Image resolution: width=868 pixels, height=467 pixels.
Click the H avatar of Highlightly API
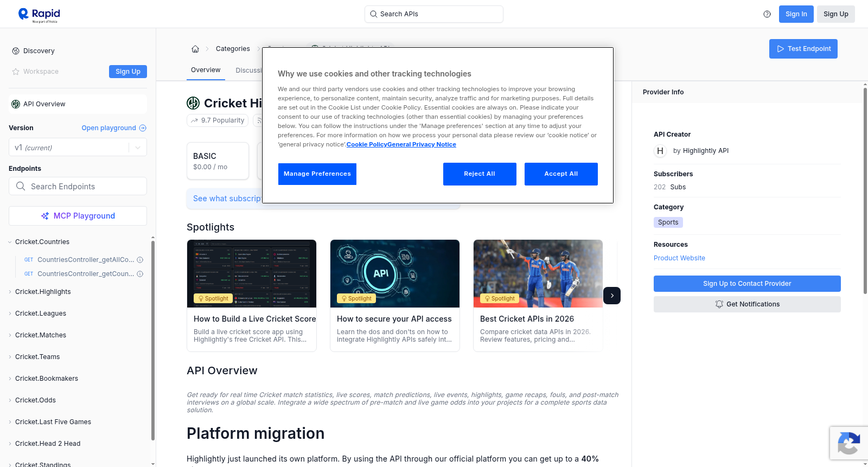click(660, 151)
